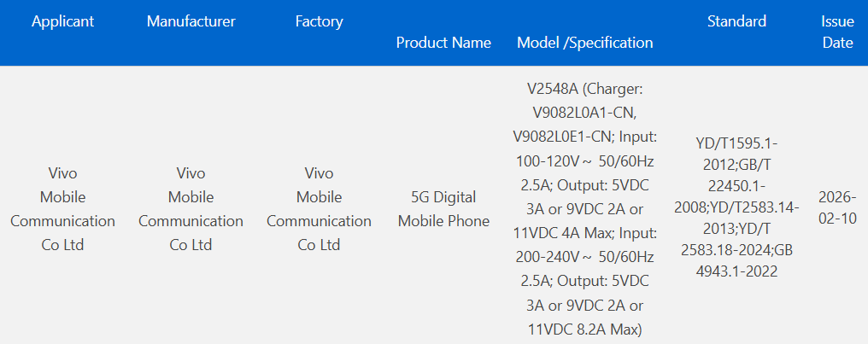868x344 pixels.
Task: Select the Model /Specification column header
Action: pos(585,42)
